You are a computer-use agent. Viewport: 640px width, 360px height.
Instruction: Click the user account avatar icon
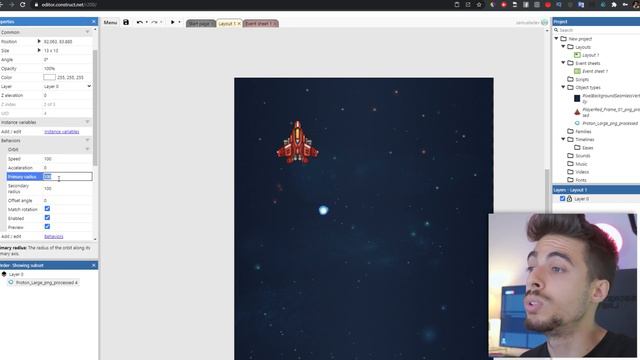544,22
